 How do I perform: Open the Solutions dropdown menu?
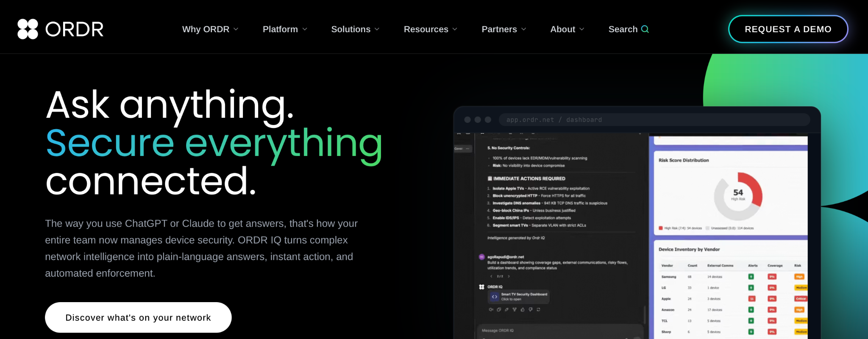[355, 29]
